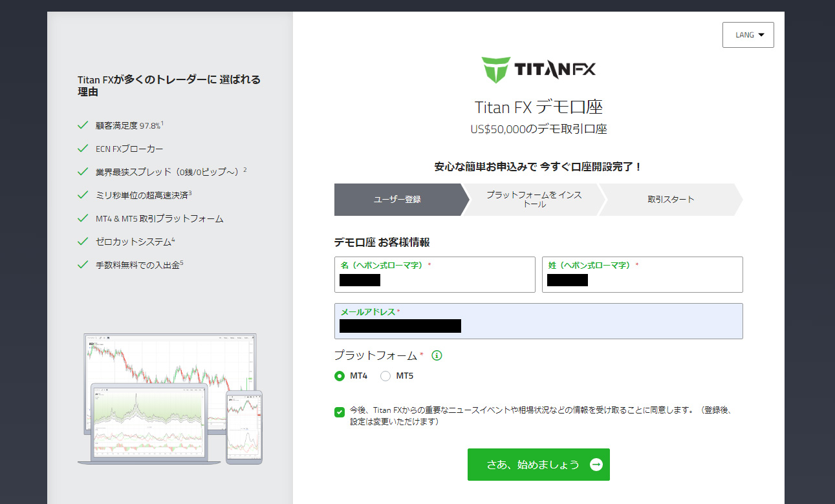Click the MT4 & MT5 取引プラットフォーム text
The width and height of the screenshot is (835, 504).
(159, 218)
